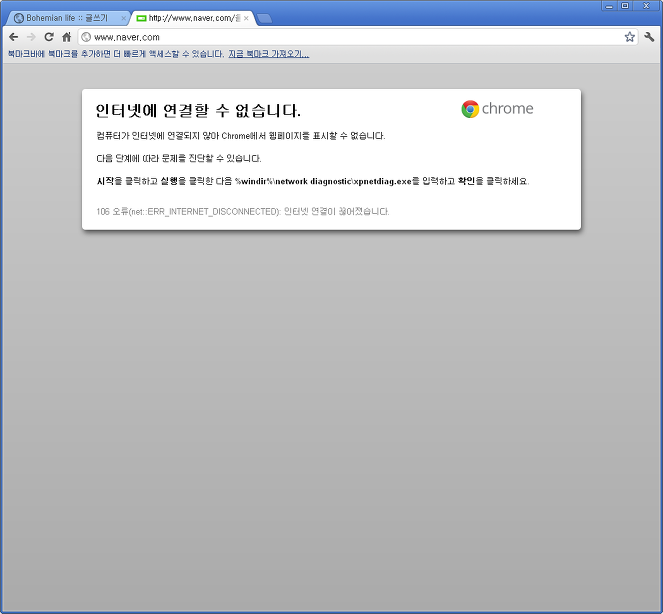The height and width of the screenshot is (614, 663).
Task: Click the error headline 인터넷에 연결할 수 없습니다
Action: click(198, 111)
